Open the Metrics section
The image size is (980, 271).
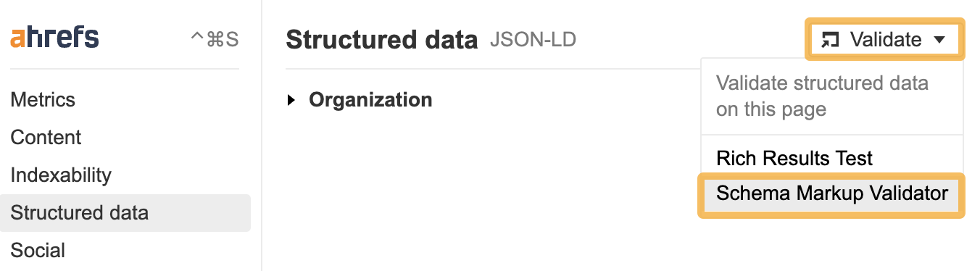[x=43, y=100]
